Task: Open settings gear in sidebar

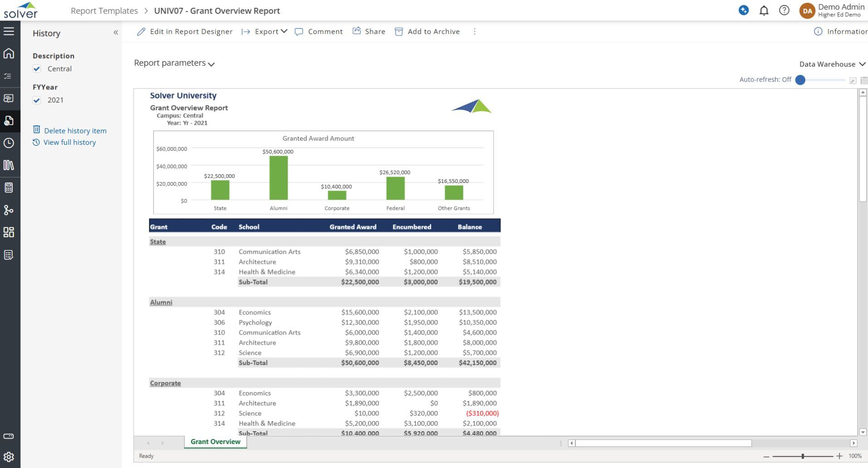Action: pyautogui.click(x=9, y=457)
